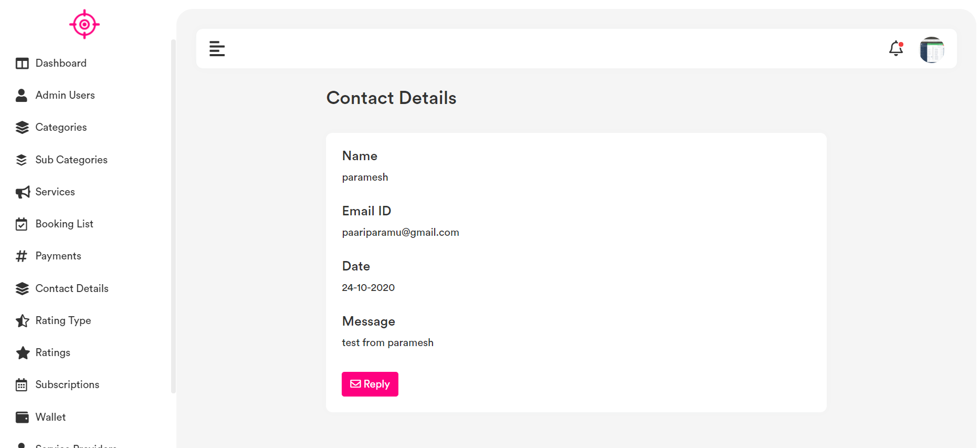This screenshot has width=980, height=448.
Task: Select the Subscriptions menu item
Action: click(x=67, y=385)
